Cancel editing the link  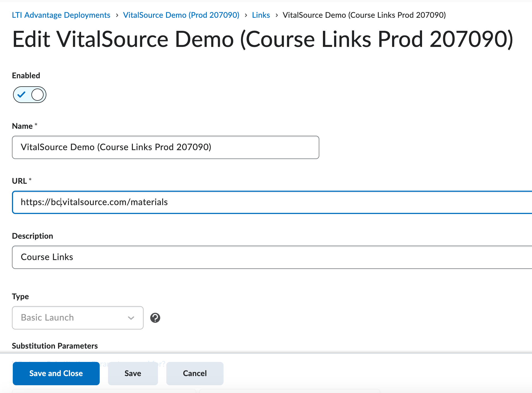[195, 373]
